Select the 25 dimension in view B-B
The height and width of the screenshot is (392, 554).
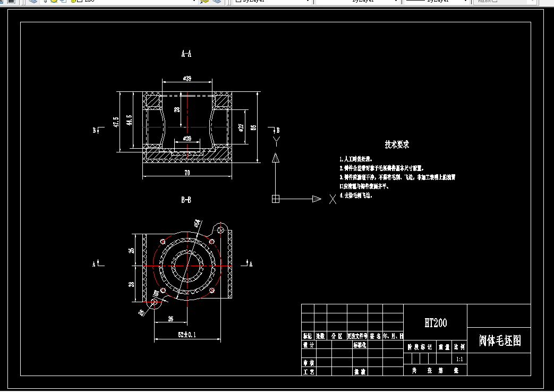pyautogui.click(x=131, y=250)
